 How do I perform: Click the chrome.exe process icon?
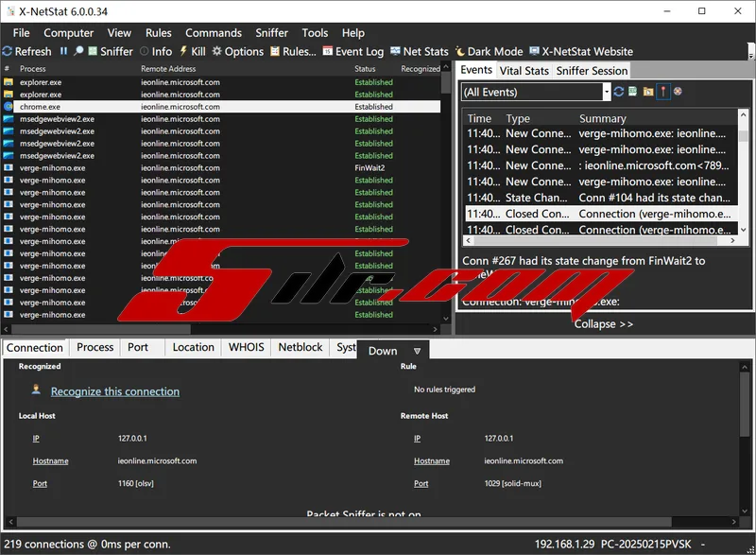point(9,107)
